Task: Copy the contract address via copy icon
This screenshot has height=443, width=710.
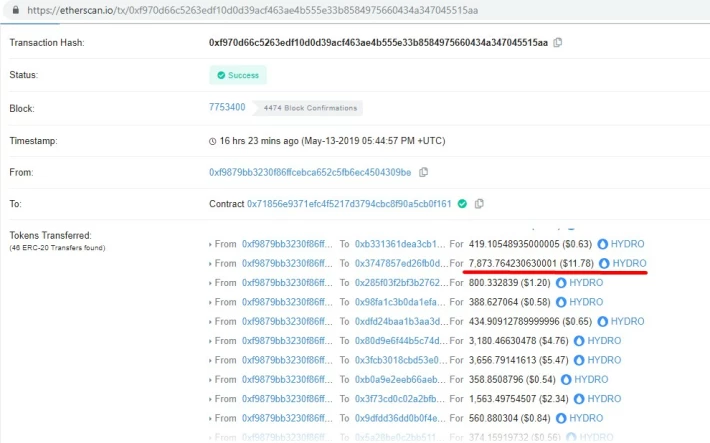Action: (x=479, y=204)
